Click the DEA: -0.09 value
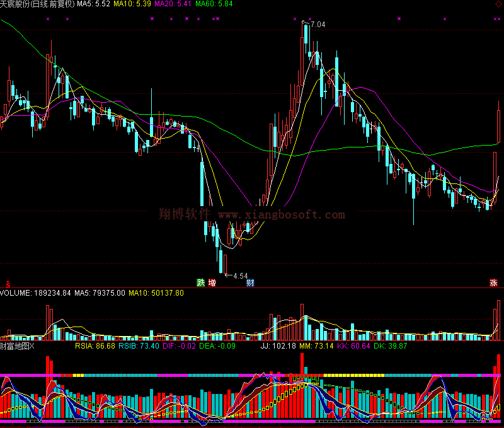504x428 pixels. (217, 346)
